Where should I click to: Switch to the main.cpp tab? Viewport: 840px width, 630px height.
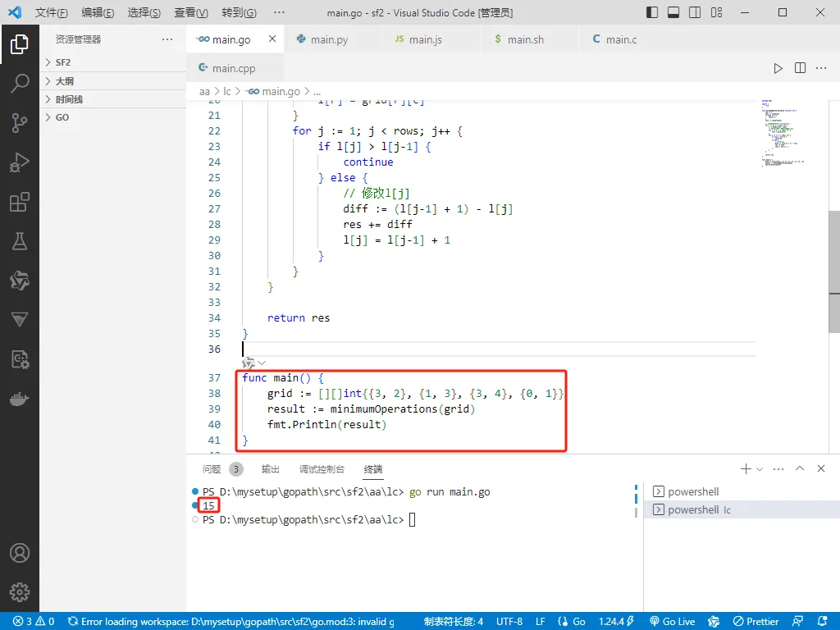click(235, 68)
